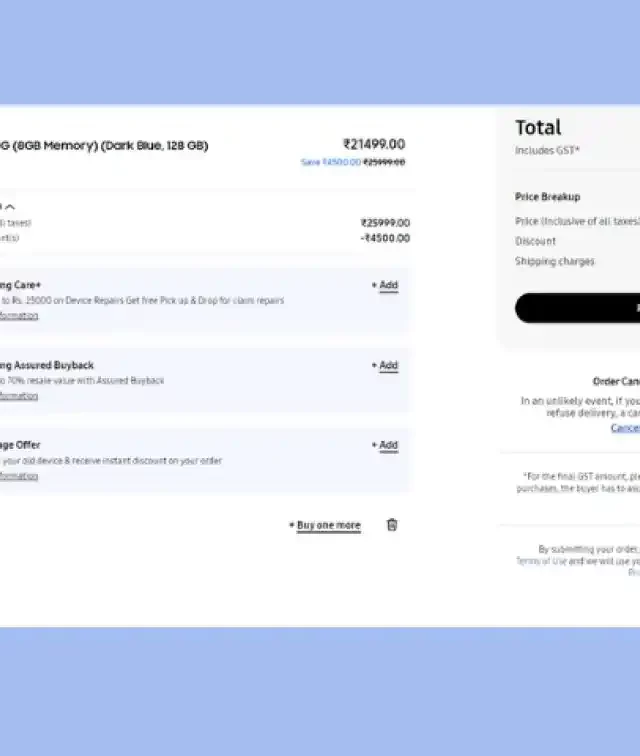The width and height of the screenshot is (640, 756).
Task: Delete item using the trash bin icon
Action: 392,525
